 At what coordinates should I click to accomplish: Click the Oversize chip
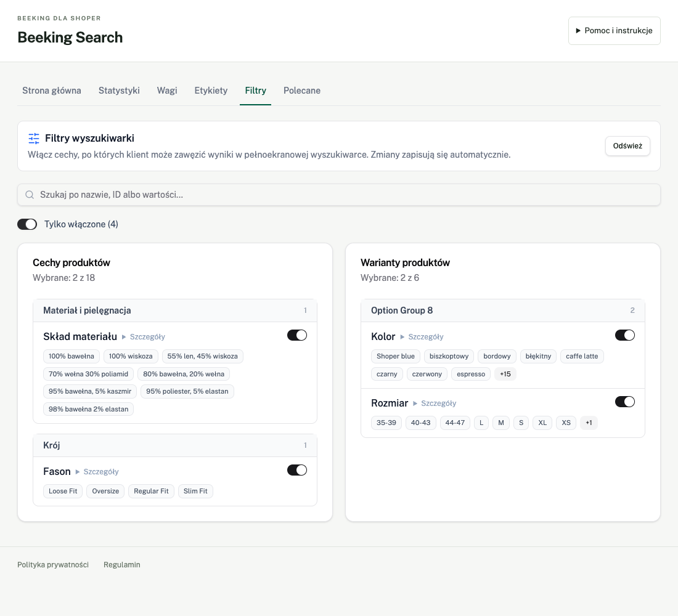tap(105, 491)
